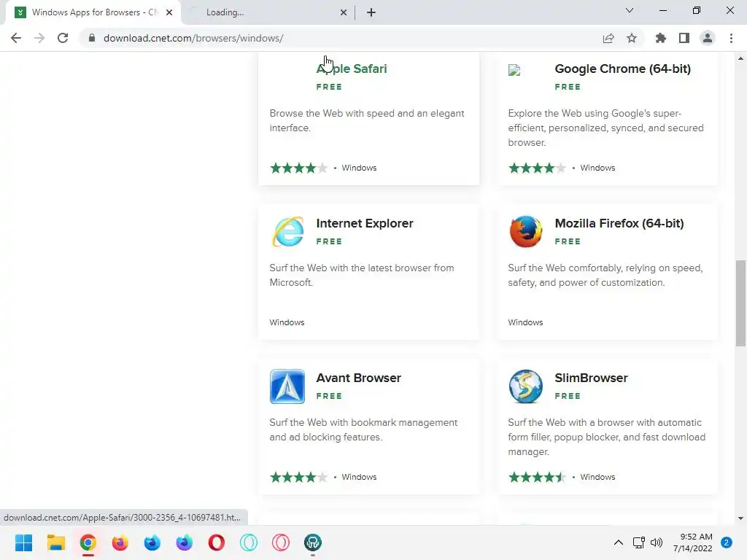Click the Safari description 'Browse the Web with speed'
This screenshot has width=747, height=560.
367,120
